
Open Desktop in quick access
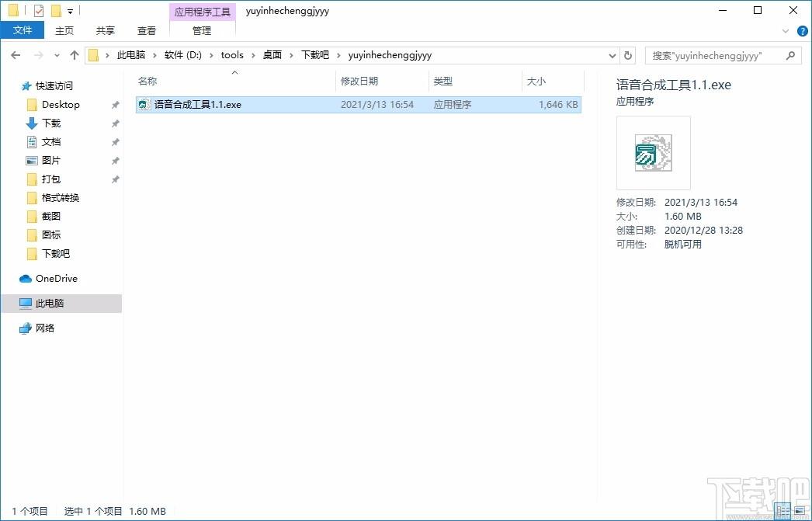(61, 105)
